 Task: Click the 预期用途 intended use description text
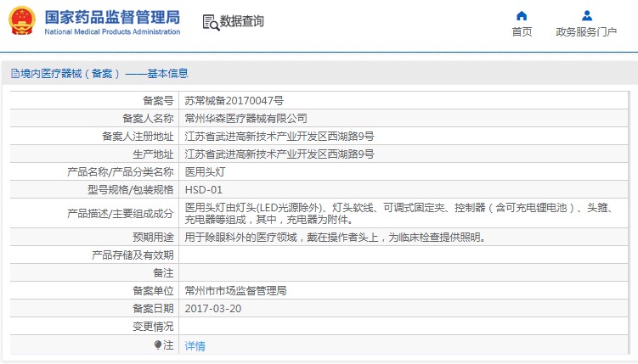[335, 237]
